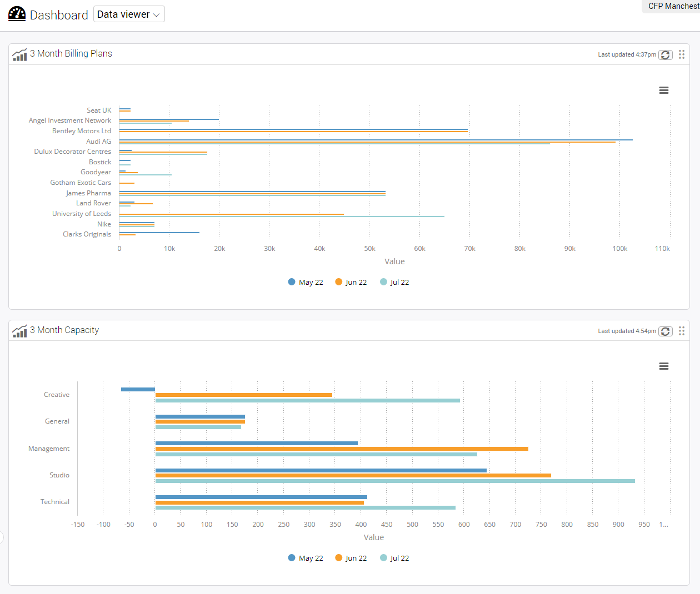Toggle Jun 22 series in Capacity legend
This screenshot has height=594, width=700.
coord(351,558)
